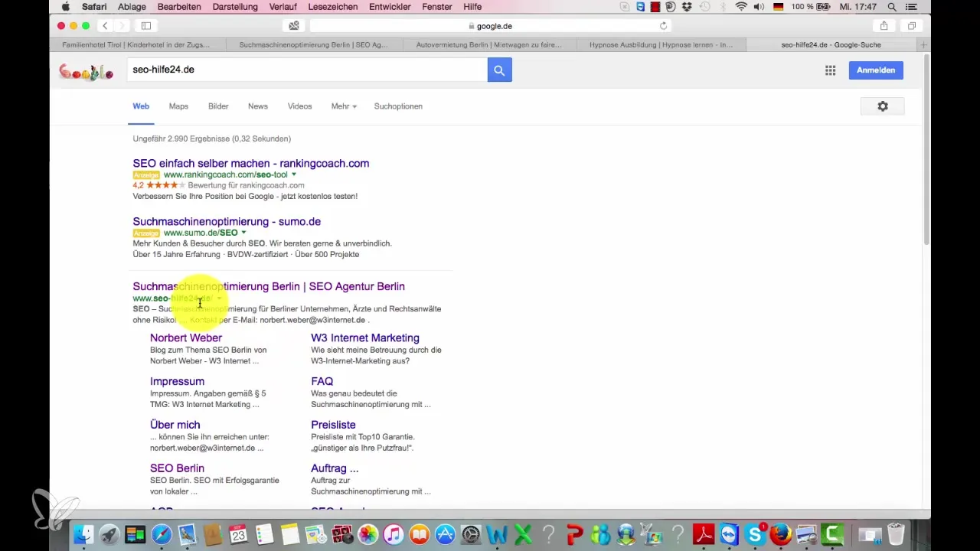Open Skype from the Dock

click(756, 534)
